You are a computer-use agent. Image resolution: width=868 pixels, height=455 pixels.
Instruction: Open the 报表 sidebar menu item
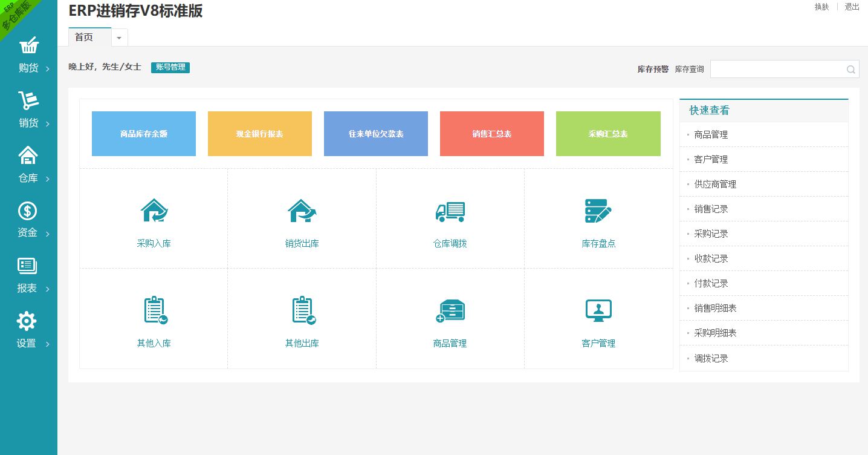click(28, 275)
